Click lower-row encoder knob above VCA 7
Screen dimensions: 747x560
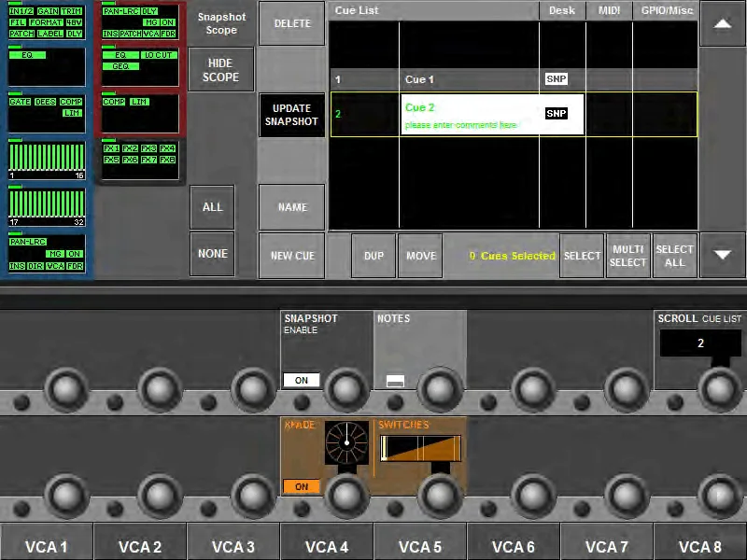[627, 496]
